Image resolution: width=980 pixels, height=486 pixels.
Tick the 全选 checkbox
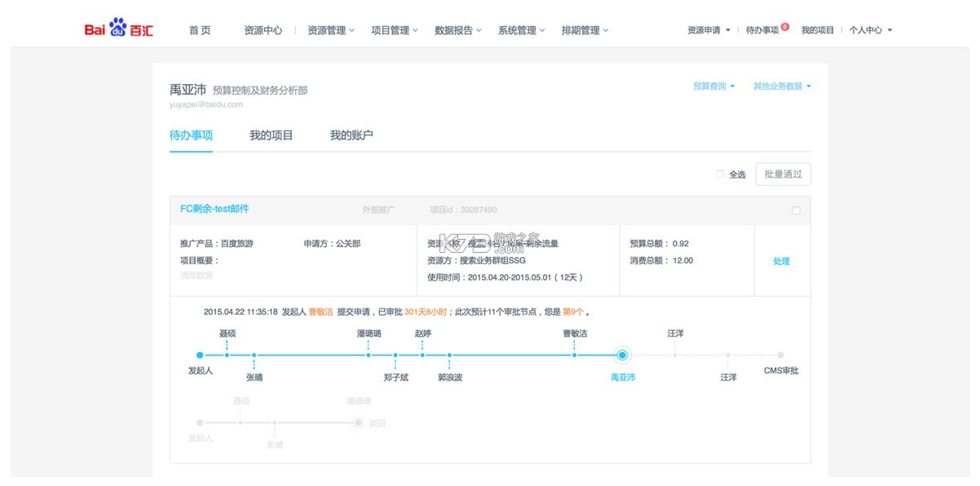click(719, 174)
